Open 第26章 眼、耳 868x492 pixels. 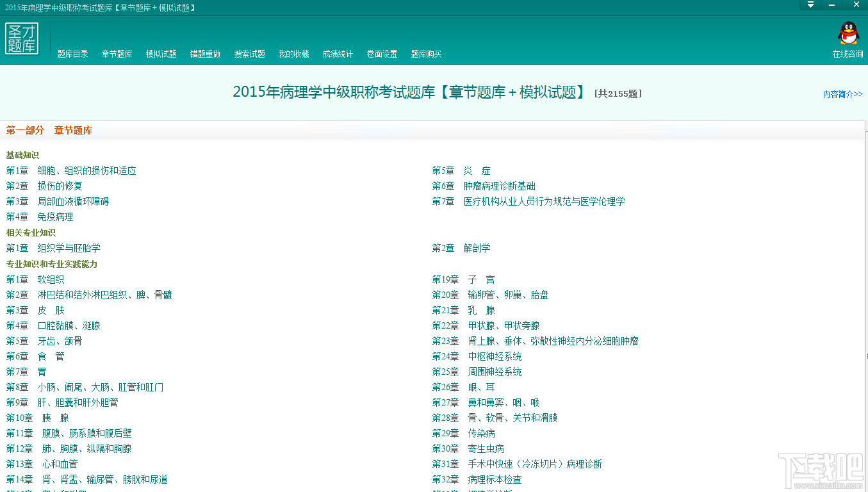pos(464,387)
